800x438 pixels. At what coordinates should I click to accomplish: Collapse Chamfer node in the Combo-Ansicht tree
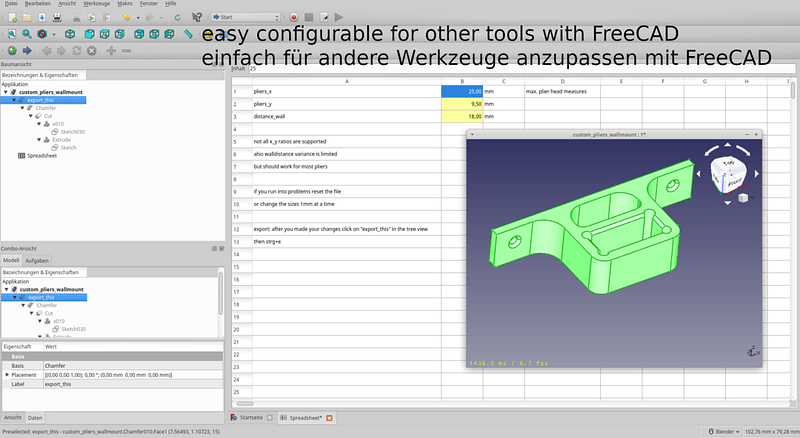[x=23, y=305]
